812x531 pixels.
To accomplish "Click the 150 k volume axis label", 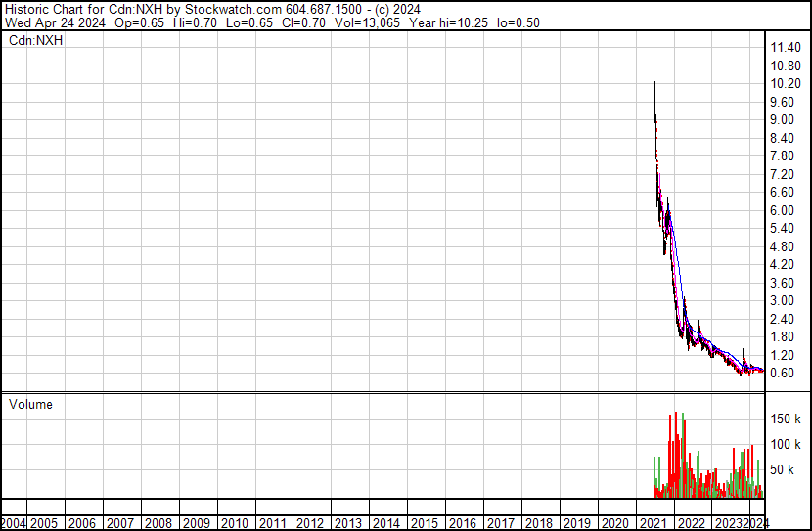I will (786, 420).
